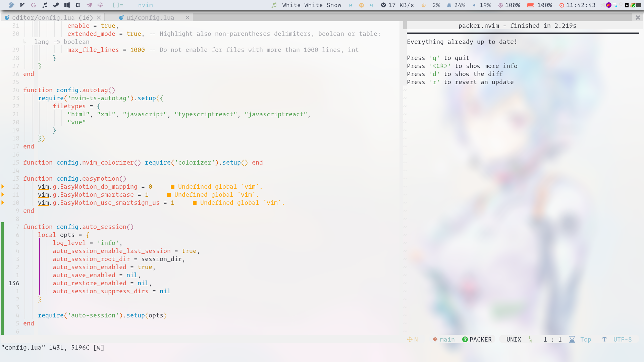
Task: Click the UTF-8 encoding label
Action: (622, 340)
